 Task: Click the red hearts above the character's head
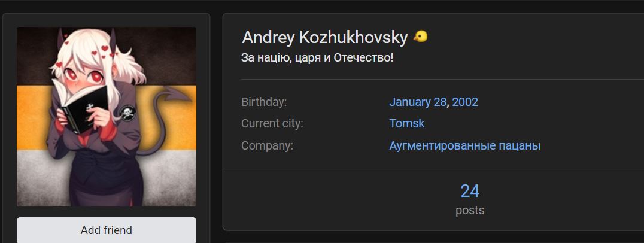pyautogui.click(x=104, y=51)
